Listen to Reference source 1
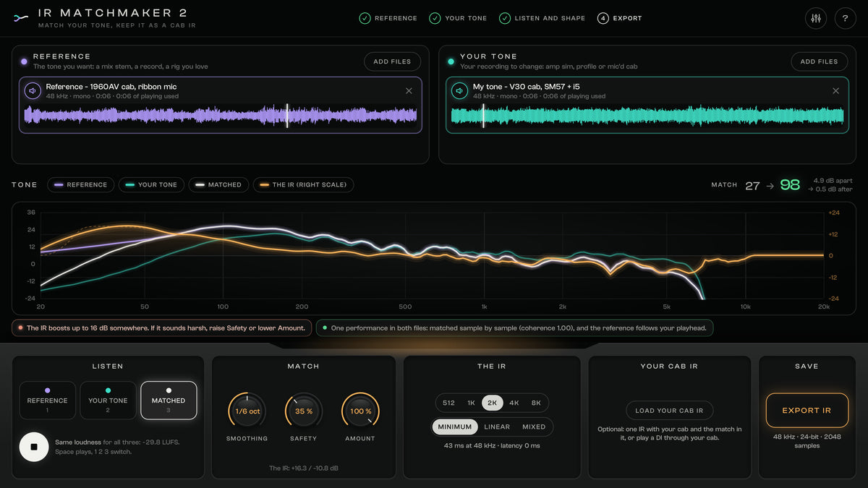The image size is (868, 488). click(x=47, y=401)
